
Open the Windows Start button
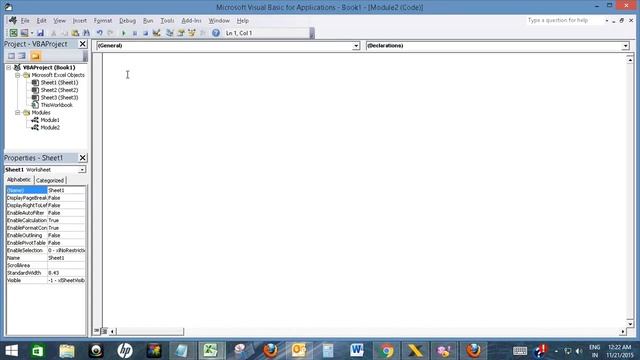11,351
